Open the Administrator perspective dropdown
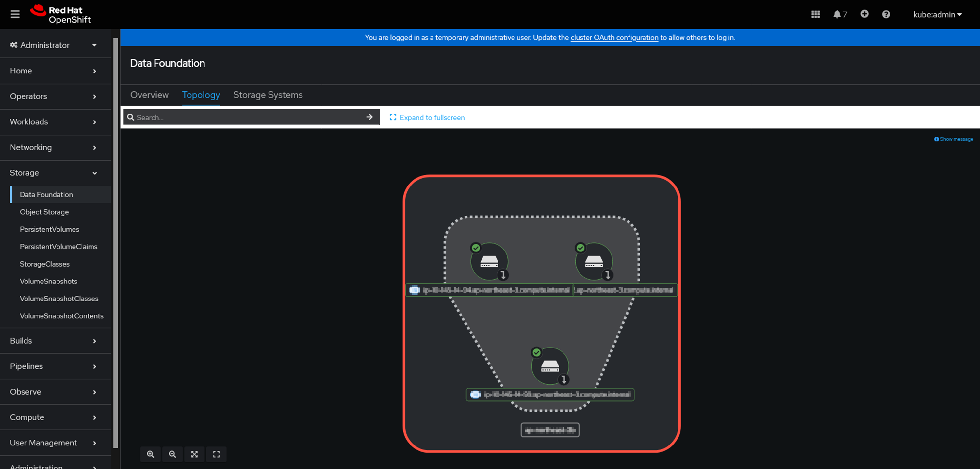The width and height of the screenshot is (980, 469). click(53, 45)
